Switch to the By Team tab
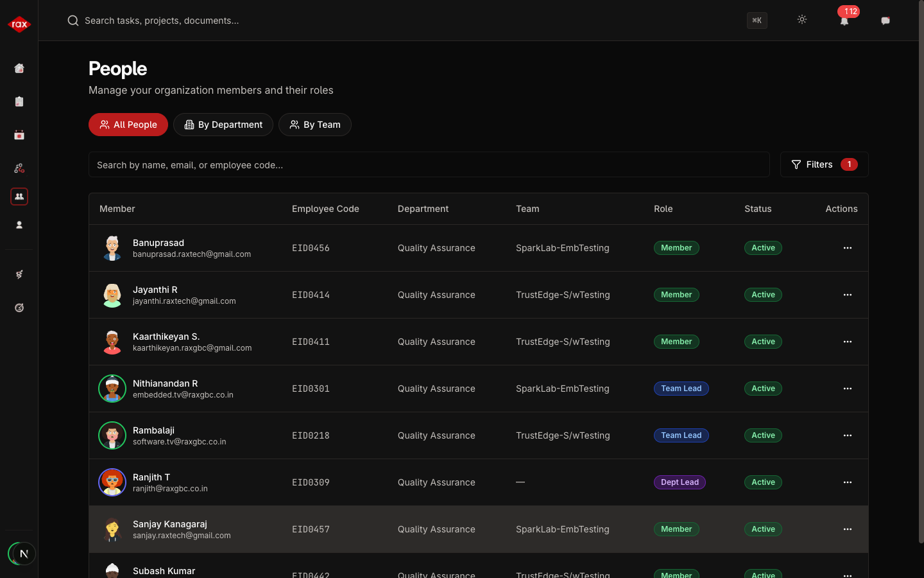The width and height of the screenshot is (924, 578). (x=315, y=125)
